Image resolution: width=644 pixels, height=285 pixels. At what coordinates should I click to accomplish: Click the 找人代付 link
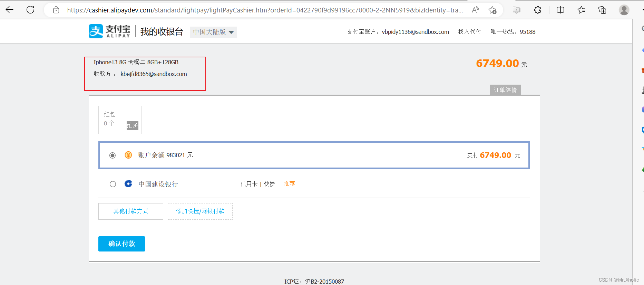click(469, 32)
